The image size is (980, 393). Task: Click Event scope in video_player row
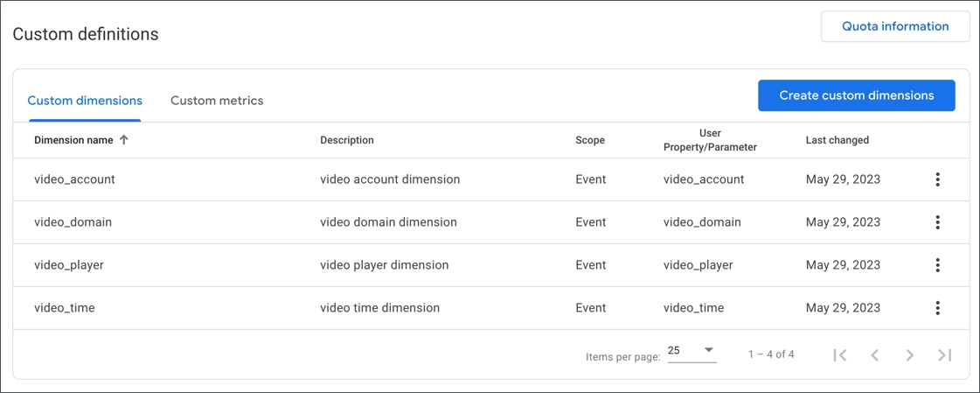pos(591,264)
